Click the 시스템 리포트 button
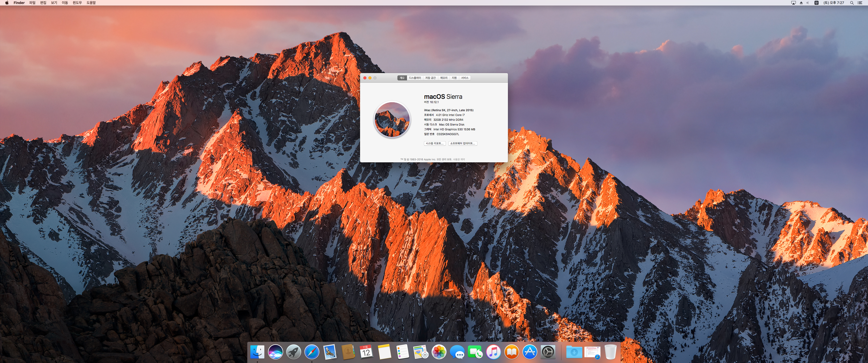Screen dimensions: 868x363 click(435, 143)
